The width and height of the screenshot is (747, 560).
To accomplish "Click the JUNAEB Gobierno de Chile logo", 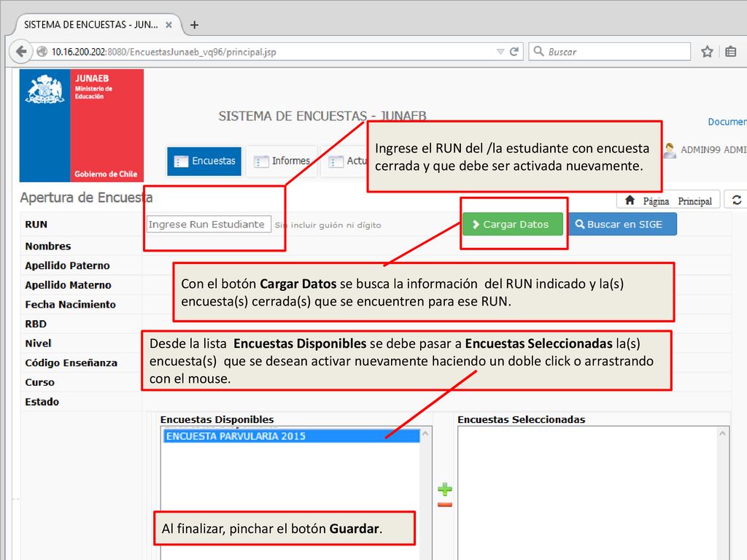I will (82, 125).
